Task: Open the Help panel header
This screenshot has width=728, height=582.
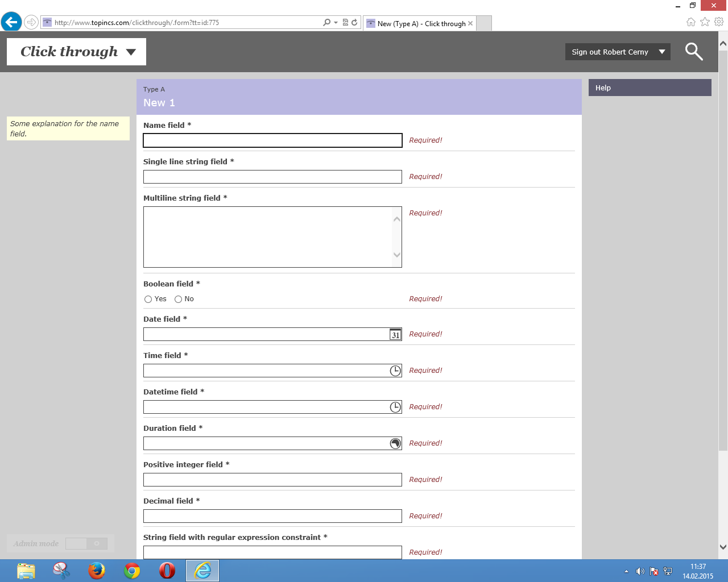Action: pyautogui.click(x=650, y=88)
